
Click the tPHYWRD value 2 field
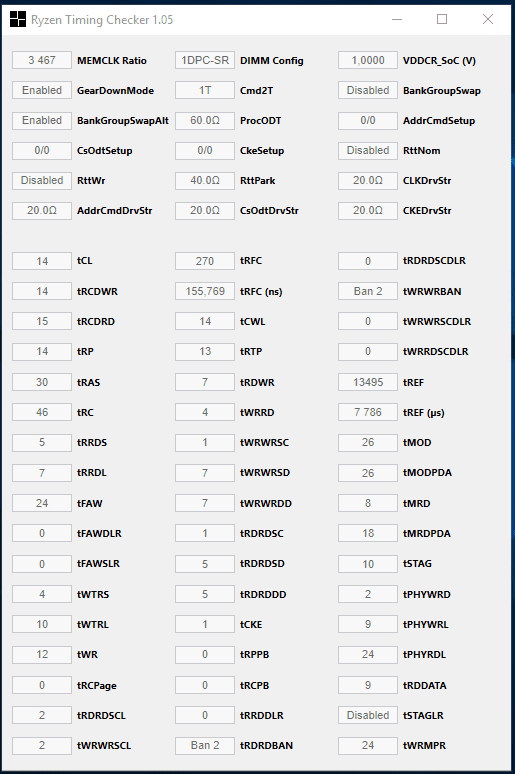368,594
